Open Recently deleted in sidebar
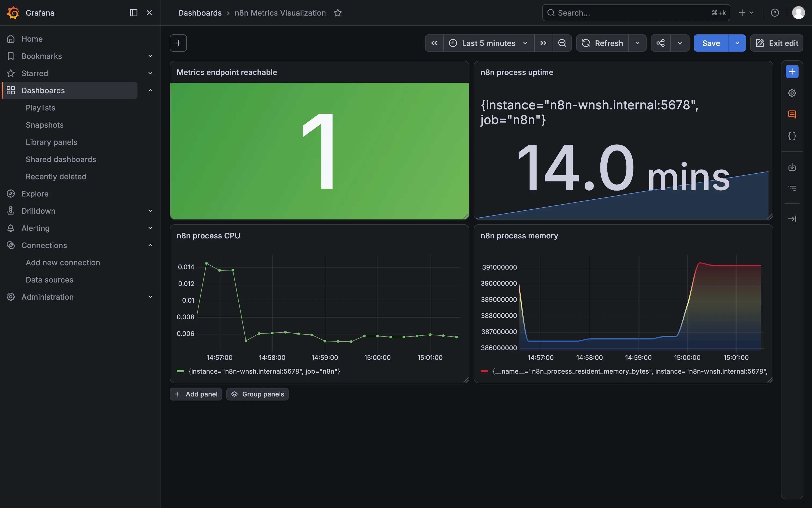The width and height of the screenshot is (812, 508). 56,176
